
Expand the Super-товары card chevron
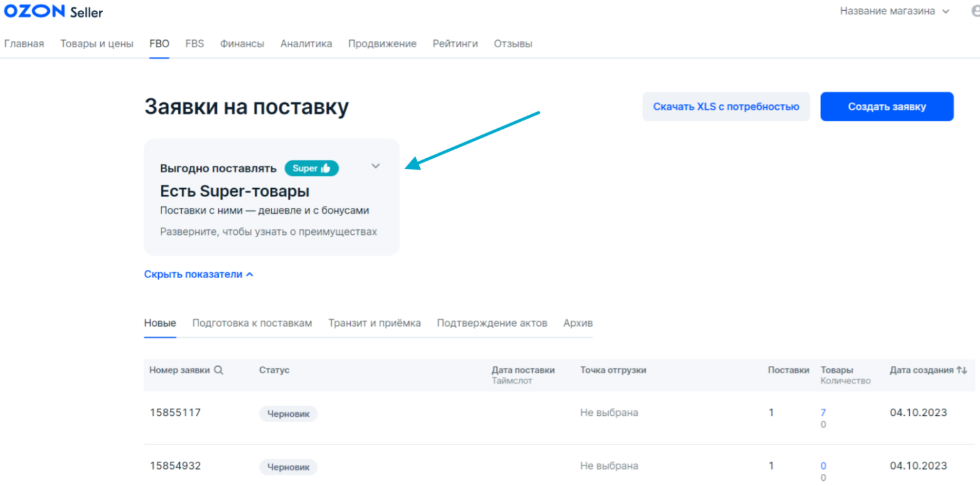[376, 166]
